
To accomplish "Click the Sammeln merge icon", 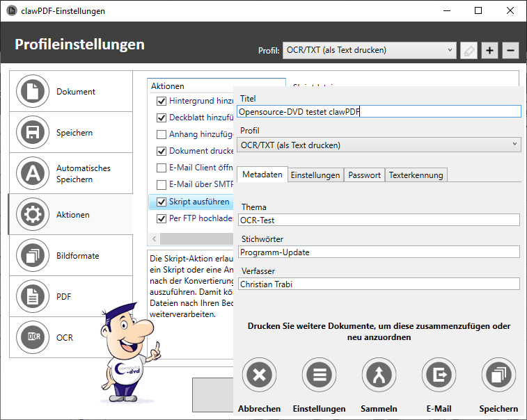I will (x=379, y=375).
